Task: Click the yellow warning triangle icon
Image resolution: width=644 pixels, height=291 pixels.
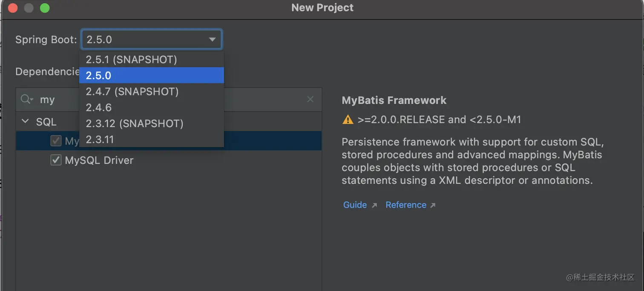Action: coord(348,120)
